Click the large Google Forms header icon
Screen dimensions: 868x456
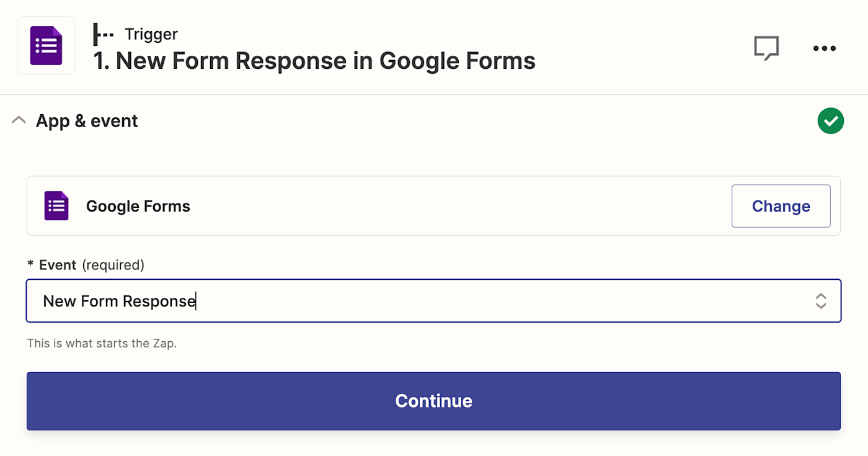click(x=46, y=46)
